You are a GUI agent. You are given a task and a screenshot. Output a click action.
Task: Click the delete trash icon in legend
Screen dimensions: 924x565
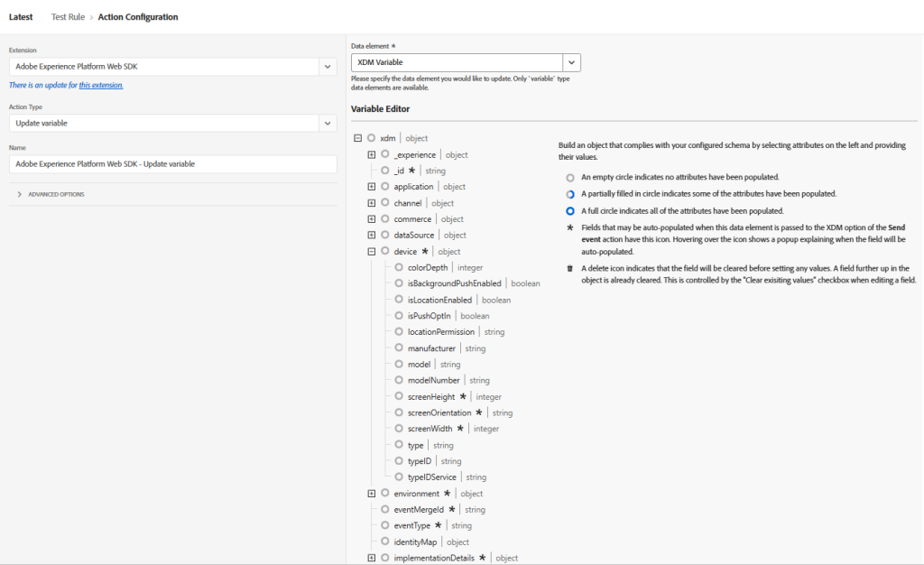[570, 268]
